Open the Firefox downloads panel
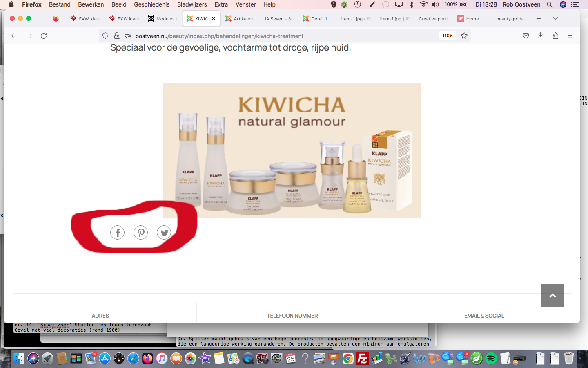The height and width of the screenshot is (368, 588). (x=541, y=36)
